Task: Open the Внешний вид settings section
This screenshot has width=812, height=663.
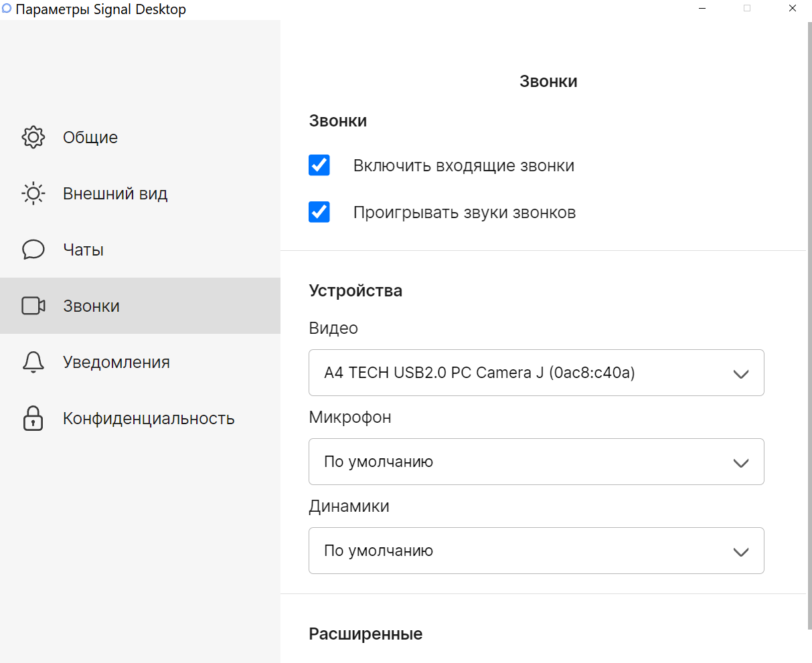Action: 140,193
